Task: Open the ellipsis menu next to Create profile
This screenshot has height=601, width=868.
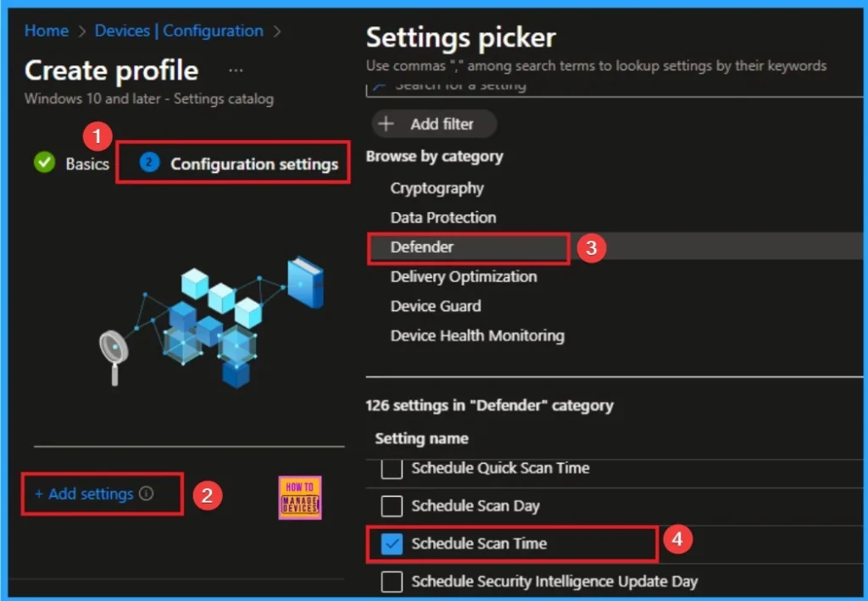Action: pos(235,70)
